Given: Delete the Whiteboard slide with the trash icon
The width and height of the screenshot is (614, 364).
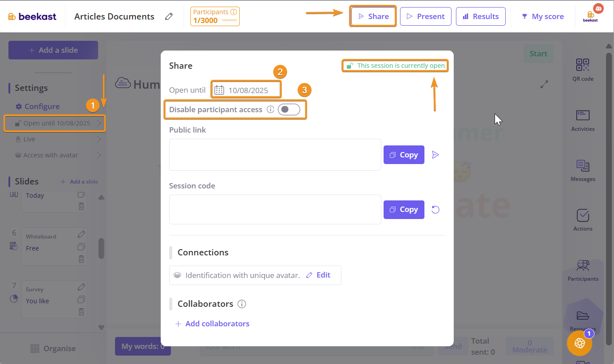Looking at the screenshot, I should point(81,259).
